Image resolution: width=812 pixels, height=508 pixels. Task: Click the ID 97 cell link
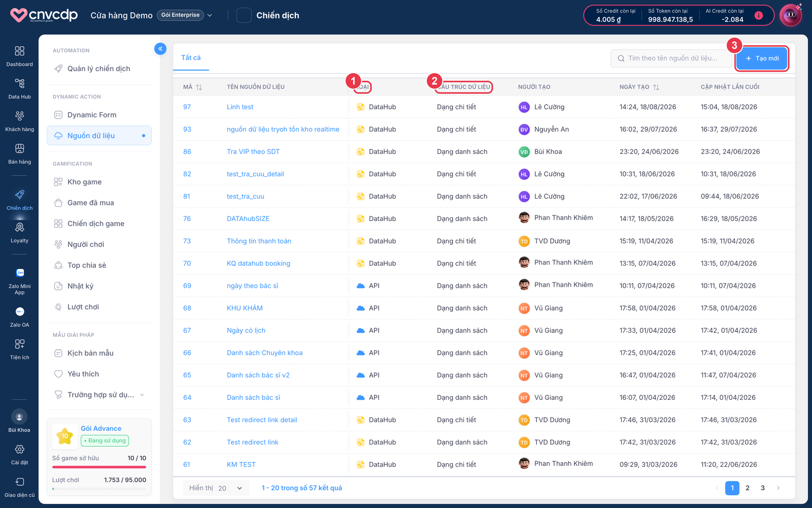click(x=187, y=107)
